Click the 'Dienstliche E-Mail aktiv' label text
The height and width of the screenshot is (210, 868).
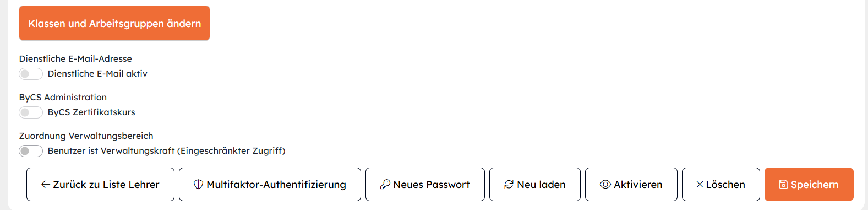coord(97,74)
